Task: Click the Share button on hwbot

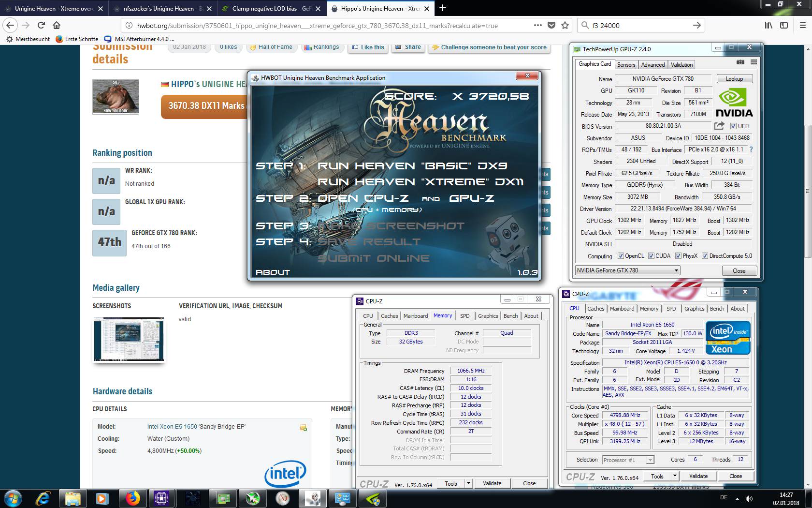Action: pyautogui.click(x=408, y=47)
